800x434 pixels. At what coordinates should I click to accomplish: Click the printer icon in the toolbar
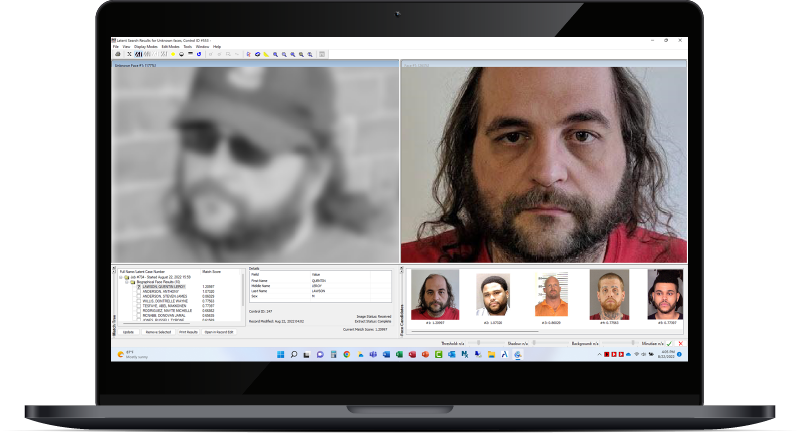[118, 54]
